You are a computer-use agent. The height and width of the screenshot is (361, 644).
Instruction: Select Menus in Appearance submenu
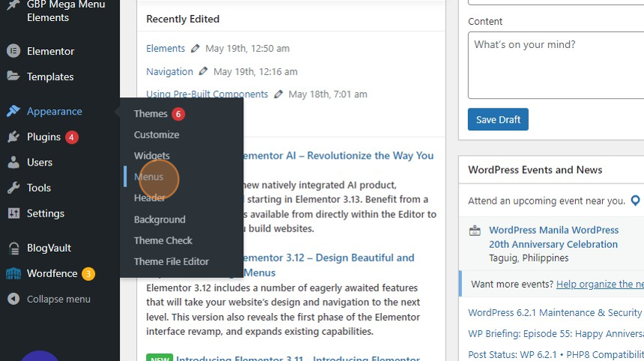(149, 177)
